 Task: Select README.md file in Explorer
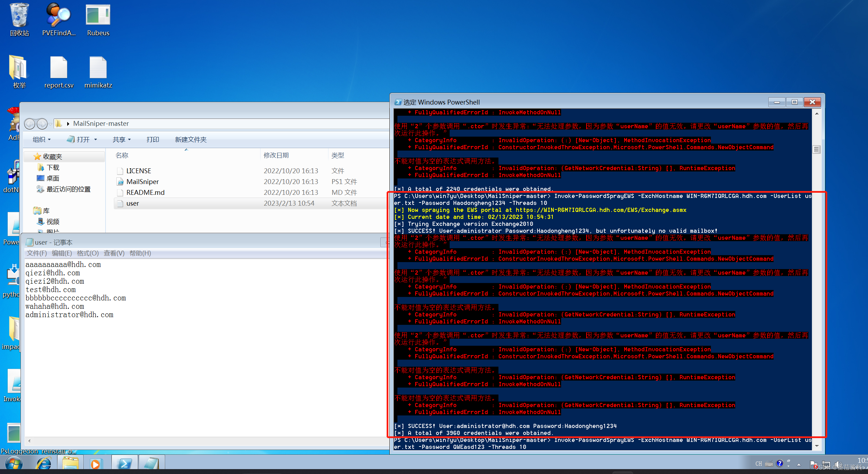(145, 192)
